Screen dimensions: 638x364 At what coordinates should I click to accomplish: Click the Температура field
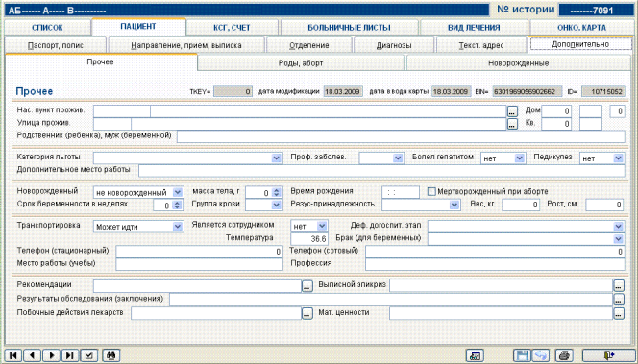point(309,239)
